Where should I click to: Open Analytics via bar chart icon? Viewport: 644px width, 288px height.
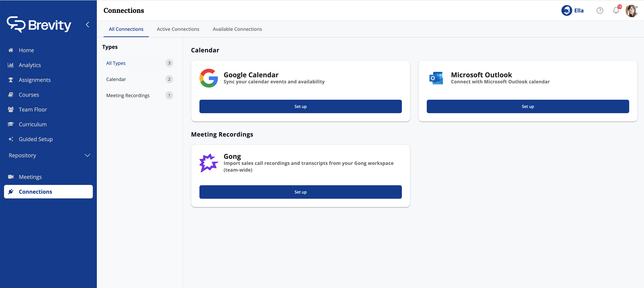coord(10,65)
